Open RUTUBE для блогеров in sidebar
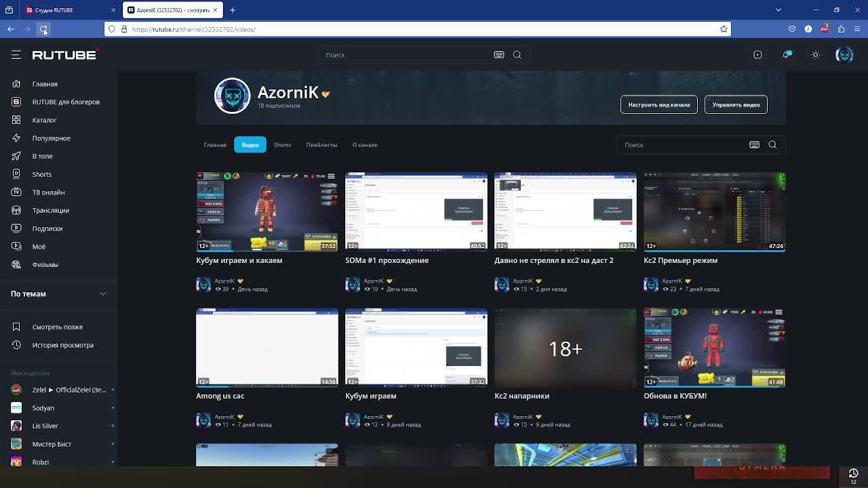Screen dimensions: 868x488 (66, 102)
